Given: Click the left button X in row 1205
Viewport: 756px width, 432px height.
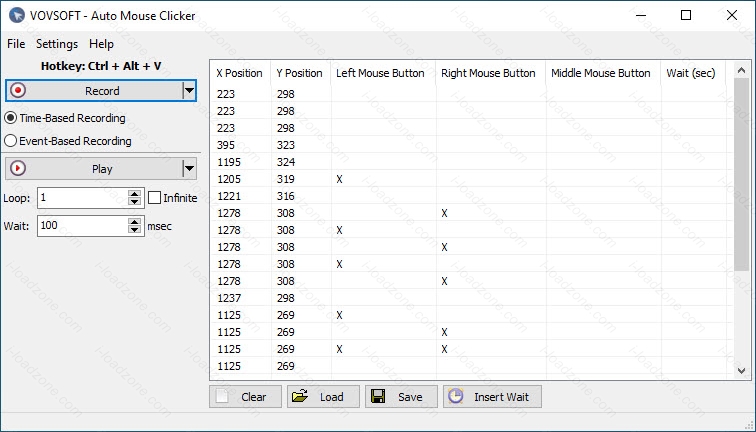Looking at the screenshot, I should coord(339,179).
